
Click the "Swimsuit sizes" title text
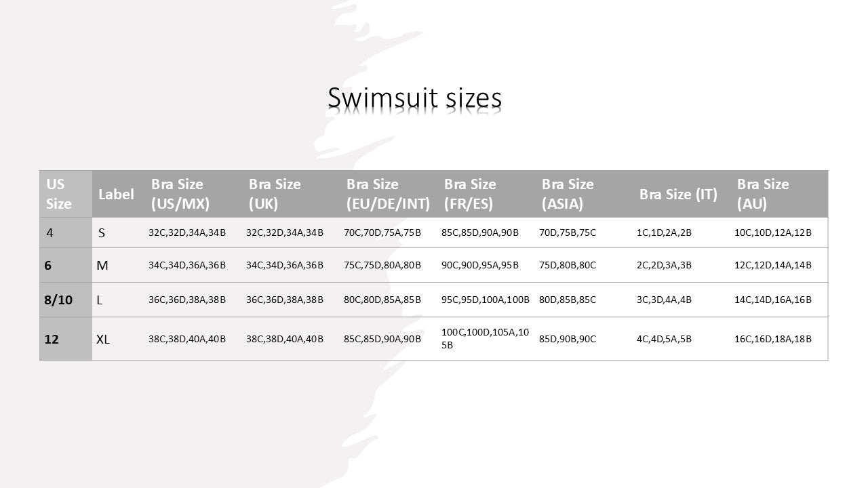coord(414,98)
